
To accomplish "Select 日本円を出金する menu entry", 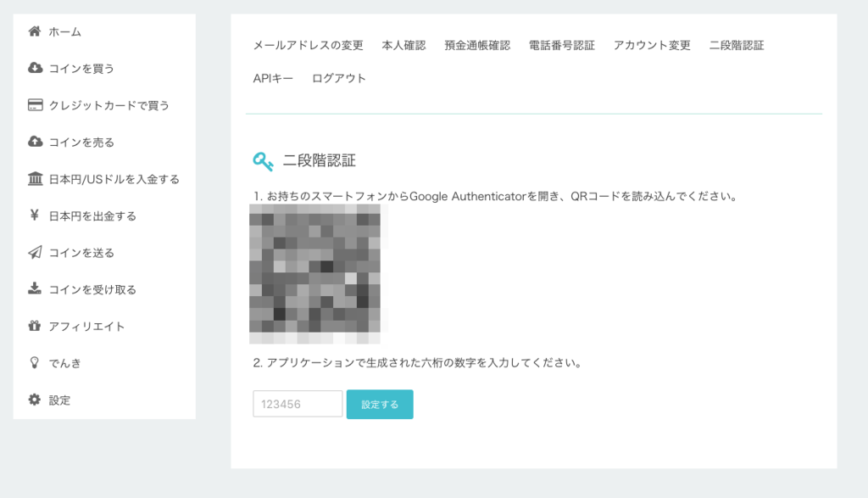I will [x=92, y=216].
